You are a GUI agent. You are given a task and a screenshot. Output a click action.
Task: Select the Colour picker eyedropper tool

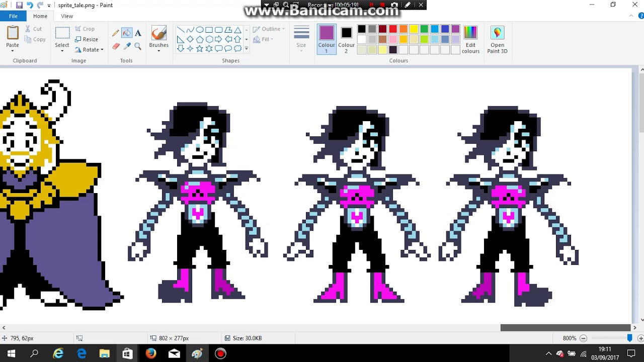(127, 46)
